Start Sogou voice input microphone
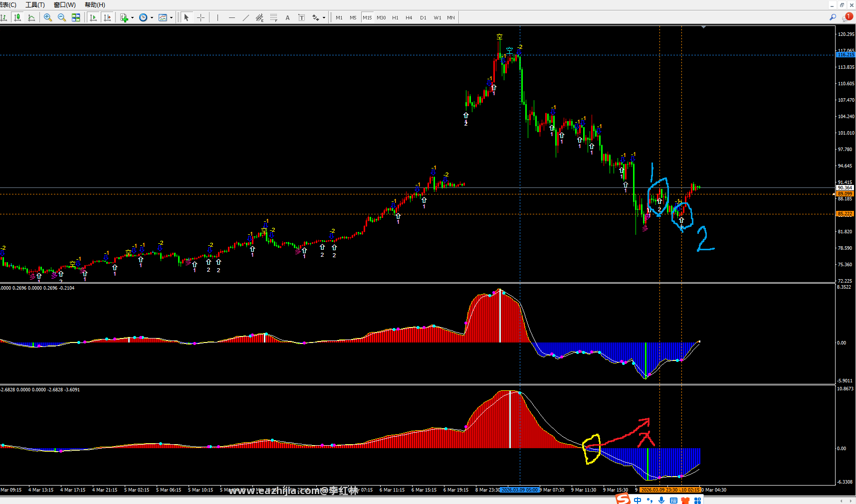 click(x=661, y=501)
